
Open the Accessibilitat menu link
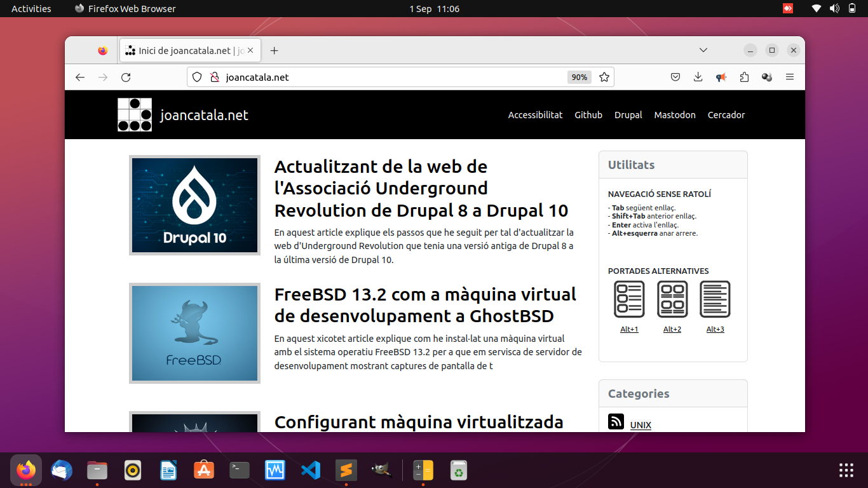coord(535,115)
